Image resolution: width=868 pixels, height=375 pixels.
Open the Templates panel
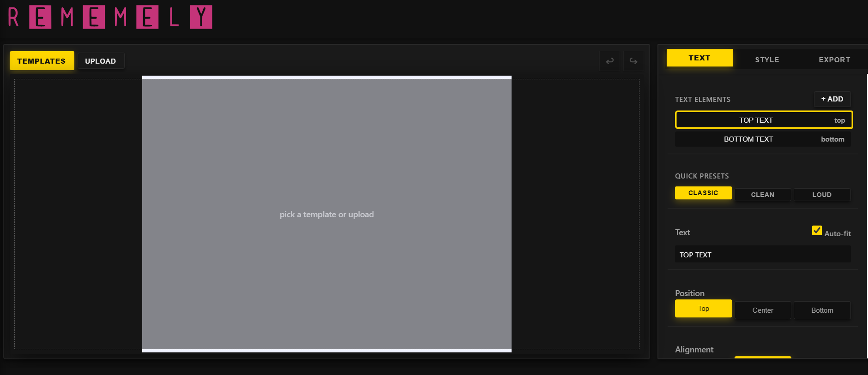tap(42, 61)
